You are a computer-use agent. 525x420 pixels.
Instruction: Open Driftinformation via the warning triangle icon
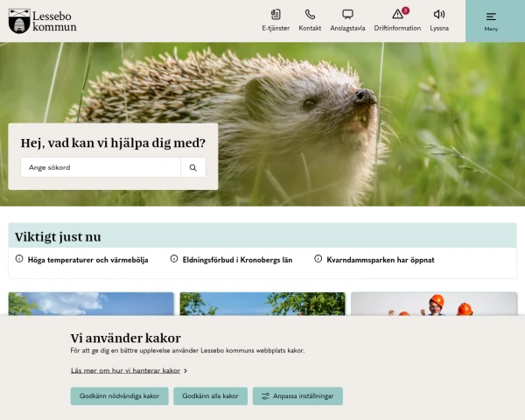click(x=397, y=14)
